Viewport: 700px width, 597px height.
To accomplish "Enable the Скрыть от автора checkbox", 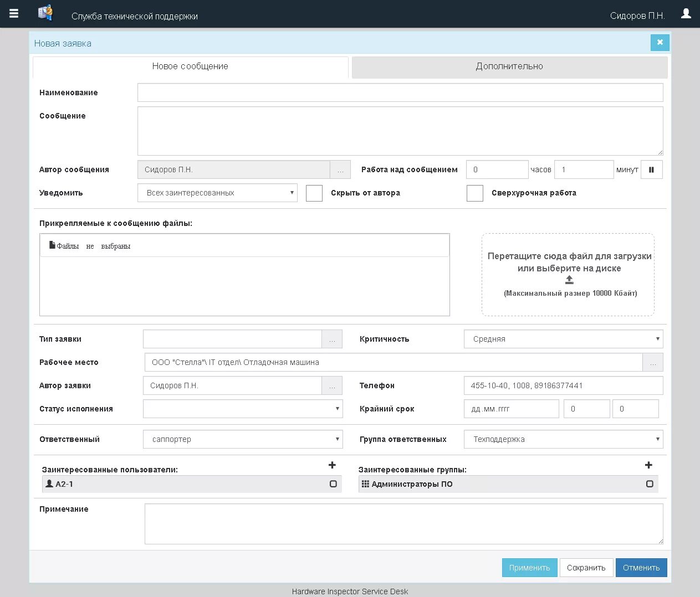I will click(314, 193).
